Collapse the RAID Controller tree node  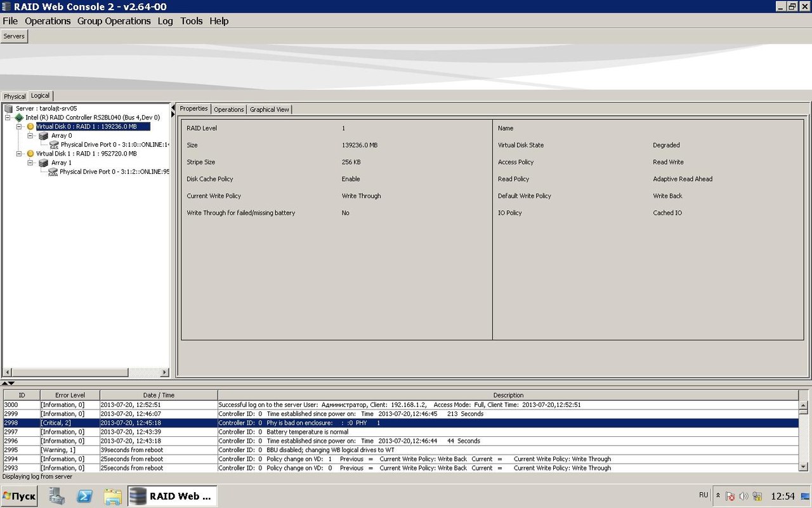point(8,117)
